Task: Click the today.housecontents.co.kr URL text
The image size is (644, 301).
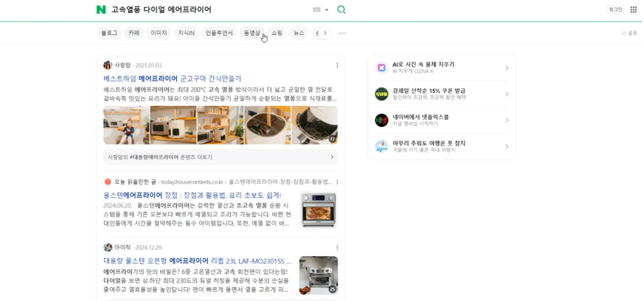Action: (x=192, y=182)
